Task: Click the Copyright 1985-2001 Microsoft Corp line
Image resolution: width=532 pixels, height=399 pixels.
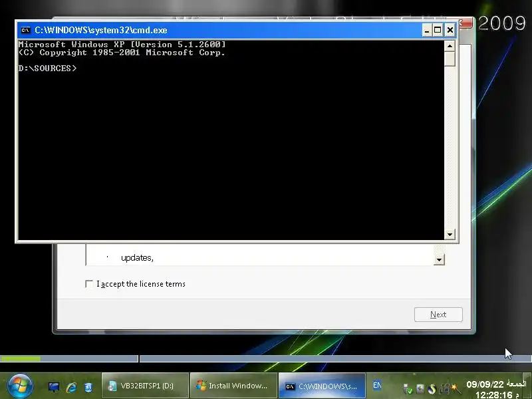Action: click(x=122, y=53)
